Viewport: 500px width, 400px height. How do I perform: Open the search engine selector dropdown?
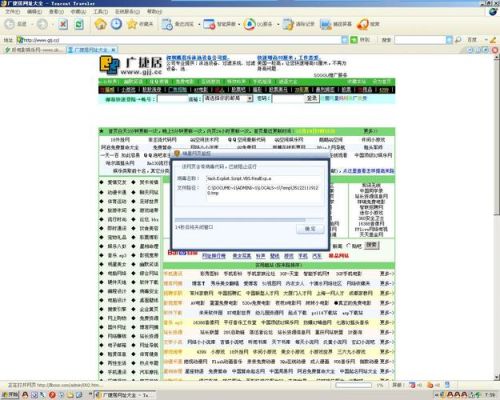(487, 40)
